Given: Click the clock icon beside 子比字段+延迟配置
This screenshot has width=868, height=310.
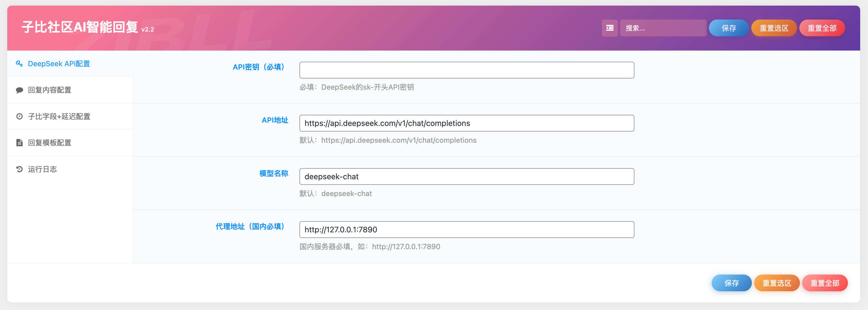Looking at the screenshot, I should (19, 116).
